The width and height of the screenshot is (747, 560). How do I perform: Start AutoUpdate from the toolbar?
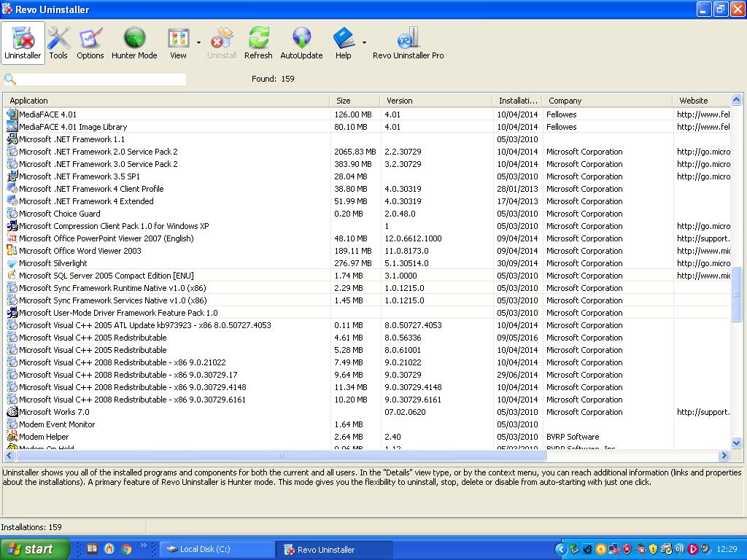[301, 43]
